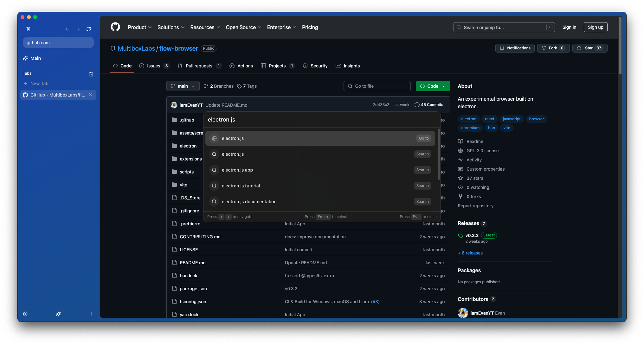The height and width of the screenshot is (345, 644).
Task: Open the Pull requests tab
Action: [x=199, y=66]
